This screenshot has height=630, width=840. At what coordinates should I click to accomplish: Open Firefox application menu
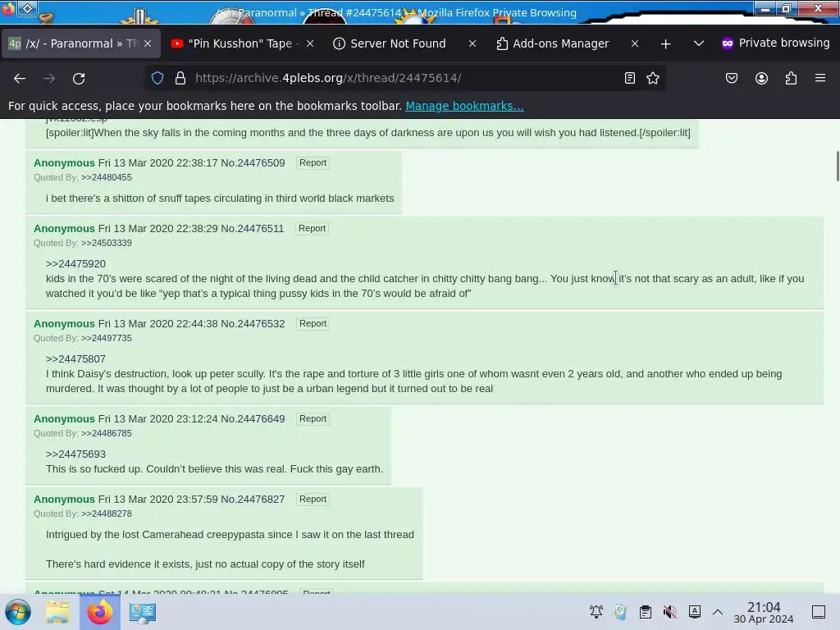click(820, 78)
